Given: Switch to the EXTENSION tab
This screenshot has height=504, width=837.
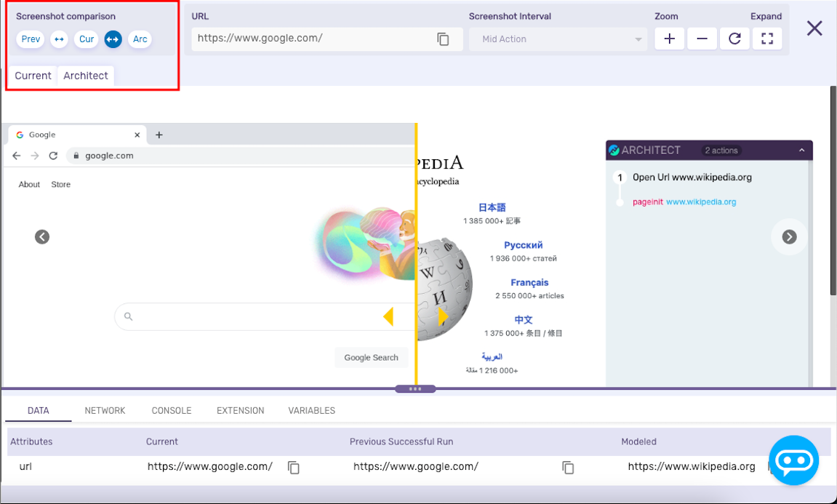Looking at the screenshot, I should (x=240, y=411).
